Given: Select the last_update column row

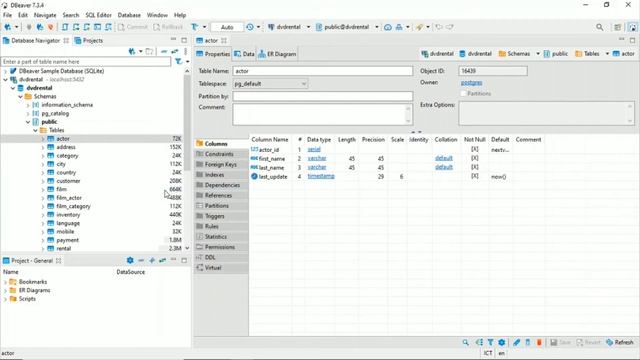Looking at the screenshot, I should (x=396, y=176).
